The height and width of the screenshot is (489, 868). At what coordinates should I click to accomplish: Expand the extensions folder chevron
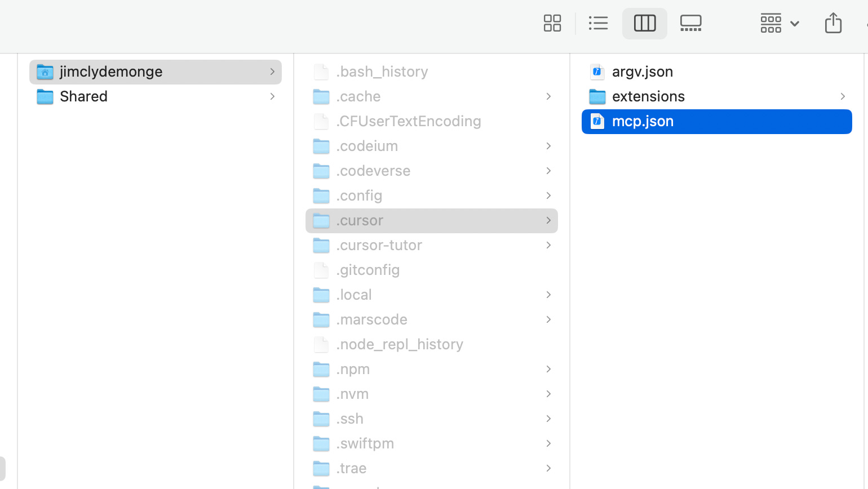pos(842,96)
